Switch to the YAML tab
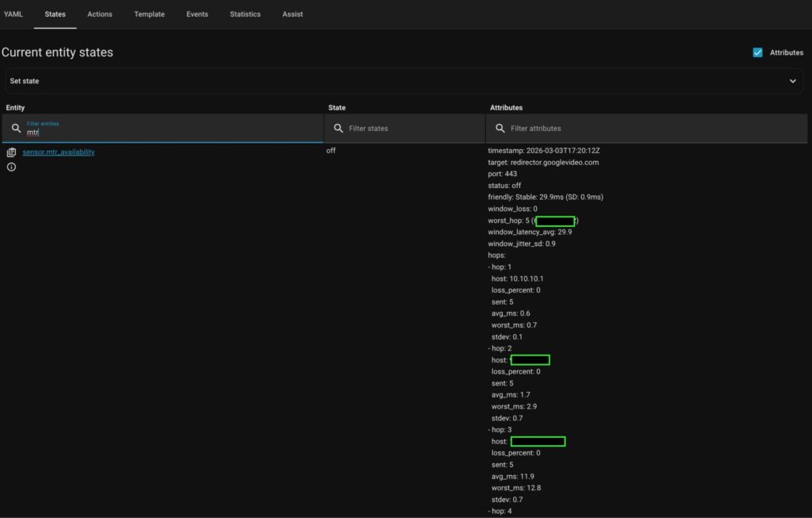 click(x=13, y=14)
